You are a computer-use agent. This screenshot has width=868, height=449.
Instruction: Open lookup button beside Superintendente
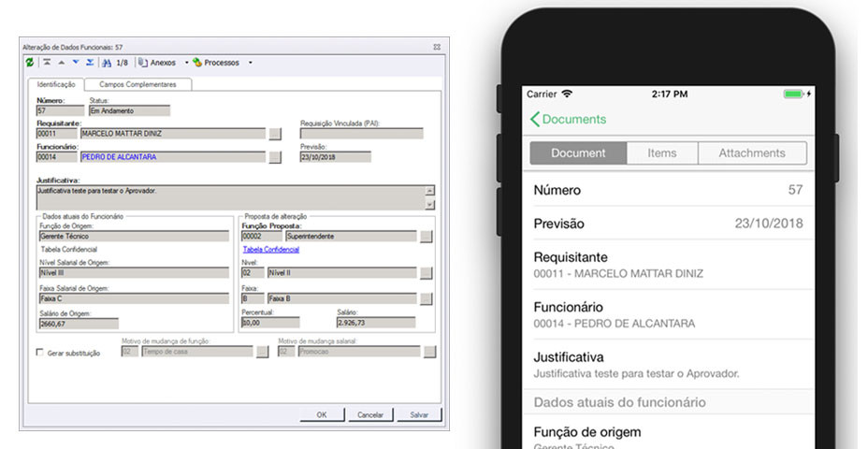(x=426, y=237)
